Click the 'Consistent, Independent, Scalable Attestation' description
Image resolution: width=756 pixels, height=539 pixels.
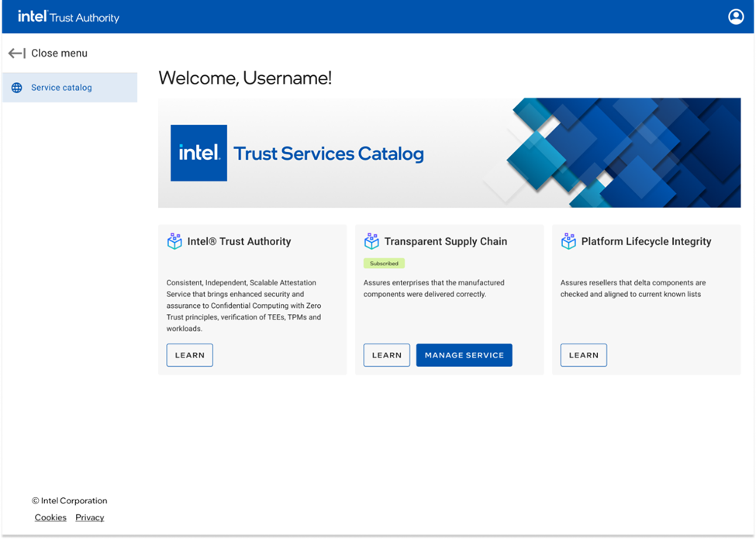(x=244, y=306)
